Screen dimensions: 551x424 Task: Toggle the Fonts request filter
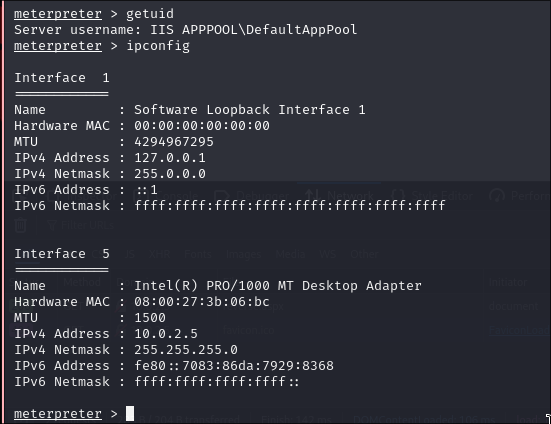pyautogui.click(x=197, y=254)
